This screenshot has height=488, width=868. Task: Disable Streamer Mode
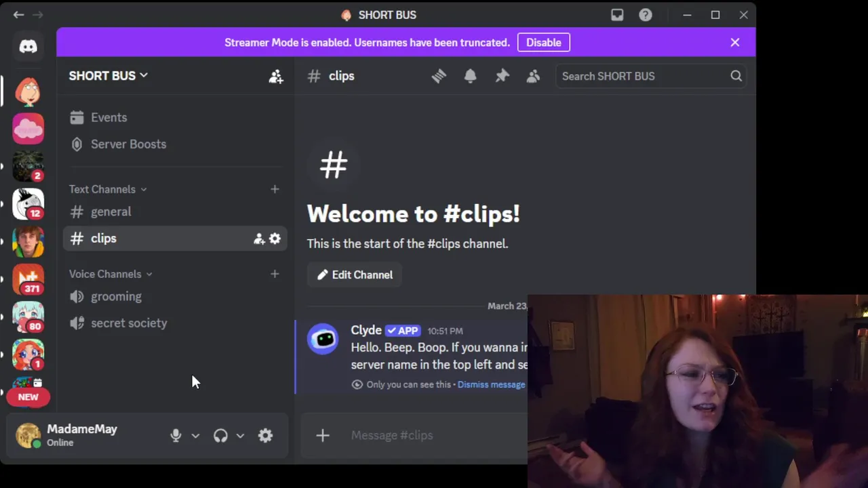point(544,42)
